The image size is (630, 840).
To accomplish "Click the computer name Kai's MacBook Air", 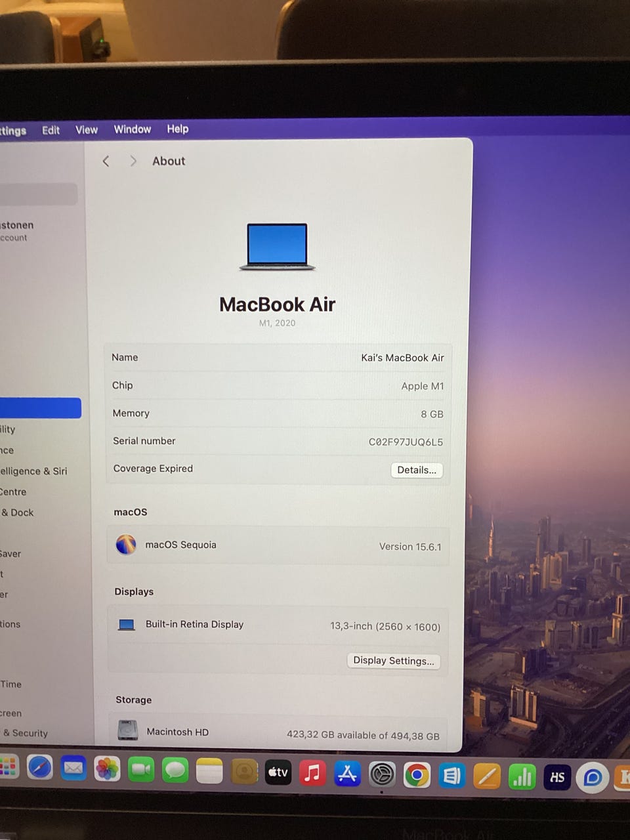I will click(402, 358).
